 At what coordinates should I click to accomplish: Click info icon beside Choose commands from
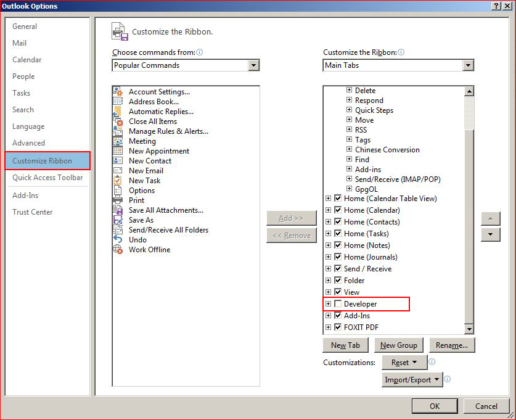click(199, 52)
